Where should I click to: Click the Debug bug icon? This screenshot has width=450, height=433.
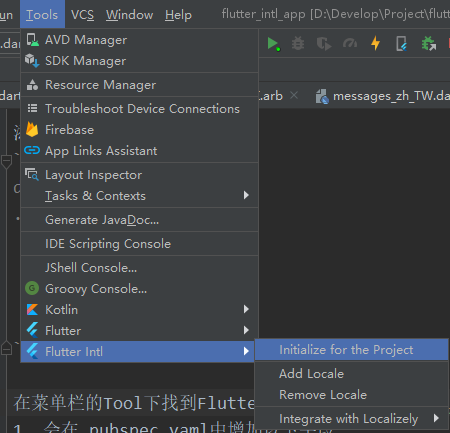(298, 44)
